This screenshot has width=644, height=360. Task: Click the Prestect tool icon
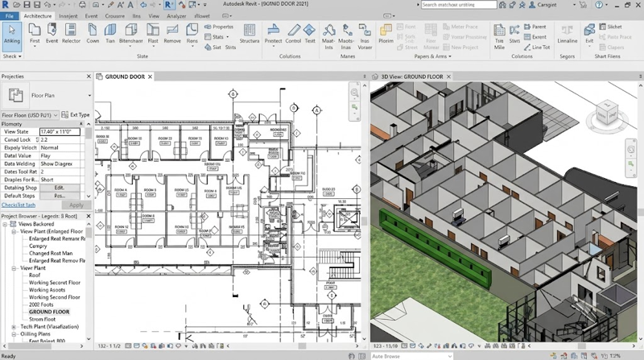click(273, 34)
